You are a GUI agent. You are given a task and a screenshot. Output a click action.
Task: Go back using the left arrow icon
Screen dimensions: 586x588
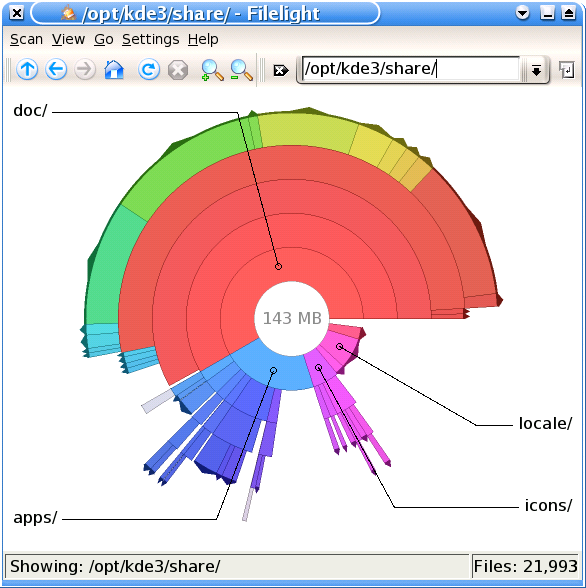(56, 69)
